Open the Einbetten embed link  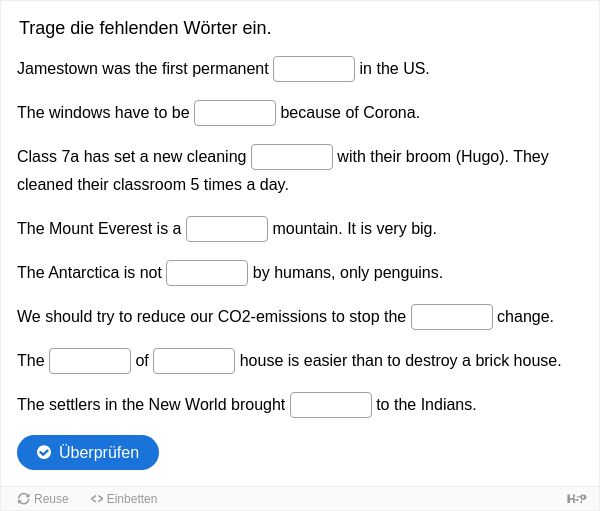click(x=124, y=499)
